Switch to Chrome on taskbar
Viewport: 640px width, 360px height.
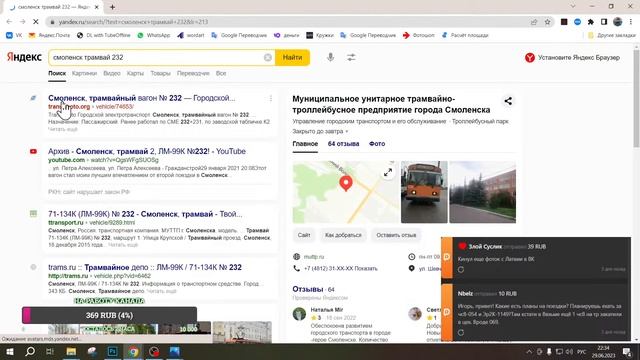(x=133, y=351)
